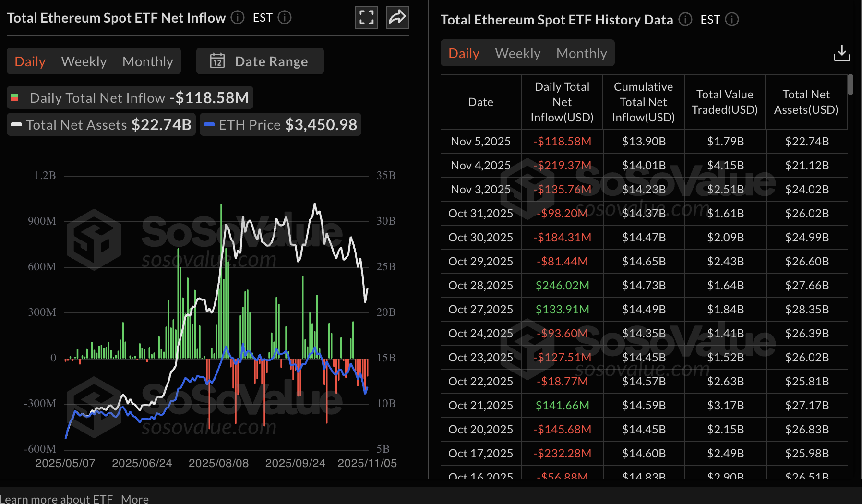Switch History Data table to Monthly
Image resolution: width=862 pixels, height=504 pixels.
[x=581, y=53]
